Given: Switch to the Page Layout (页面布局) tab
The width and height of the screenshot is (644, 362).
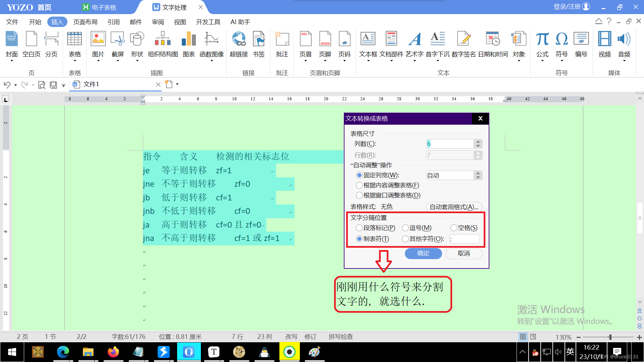Looking at the screenshot, I should click(x=85, y=22).
